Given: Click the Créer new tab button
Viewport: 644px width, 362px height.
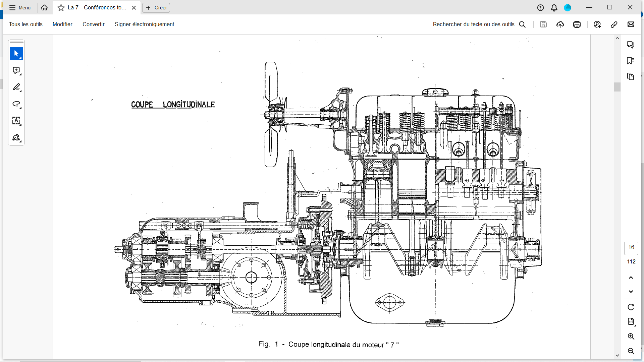Looking at the screenshot, I should 156,7.
